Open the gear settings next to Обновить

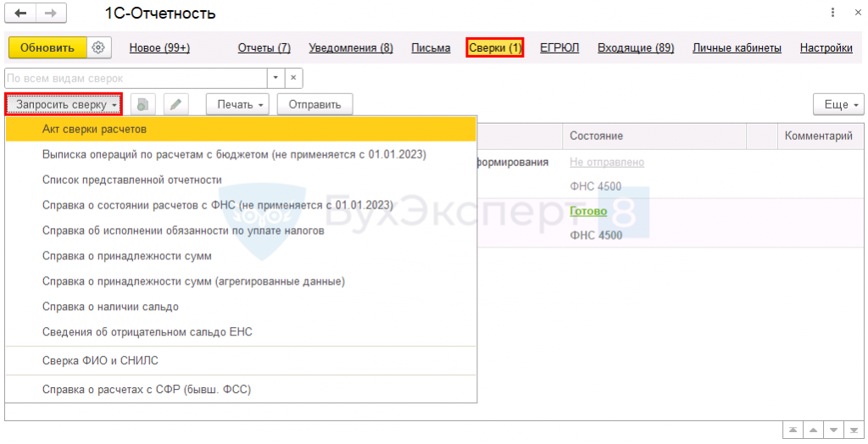[x=99, y=47]
